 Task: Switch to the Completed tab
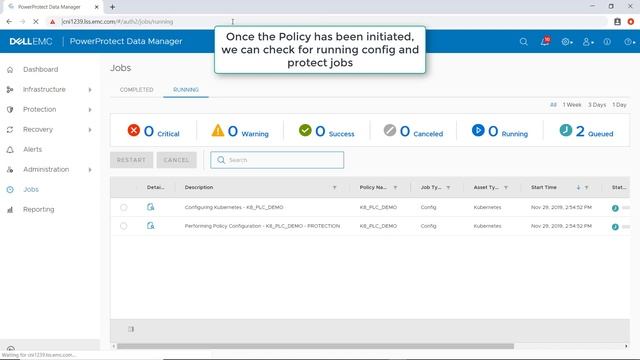pos(136,90)
